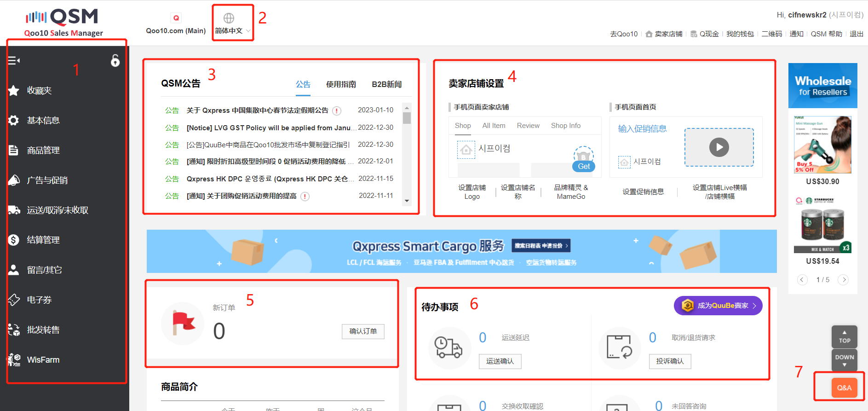The image size is (868, 411).
Task: Open 通知 link in header
Action: click(x=796, y=34)
